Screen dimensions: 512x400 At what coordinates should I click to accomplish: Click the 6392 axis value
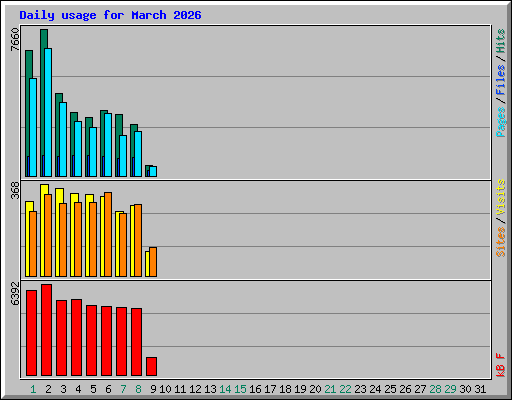(x=15, y=294)
